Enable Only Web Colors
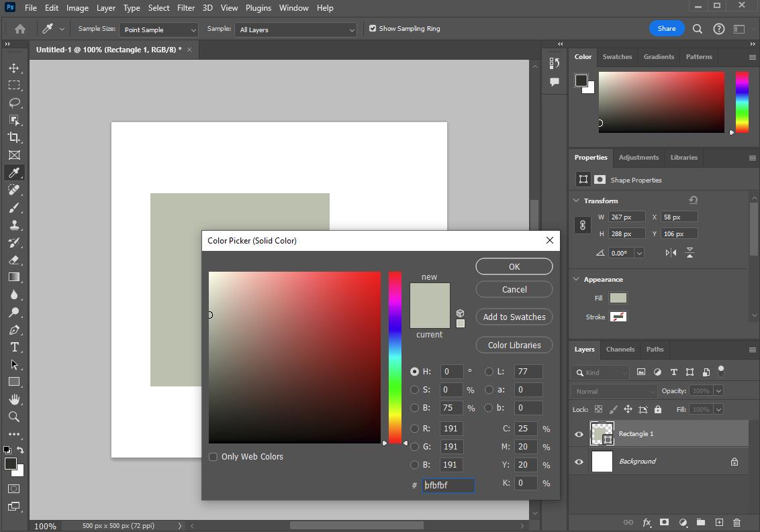Screen dimensions: 760x532 [213, 456]
